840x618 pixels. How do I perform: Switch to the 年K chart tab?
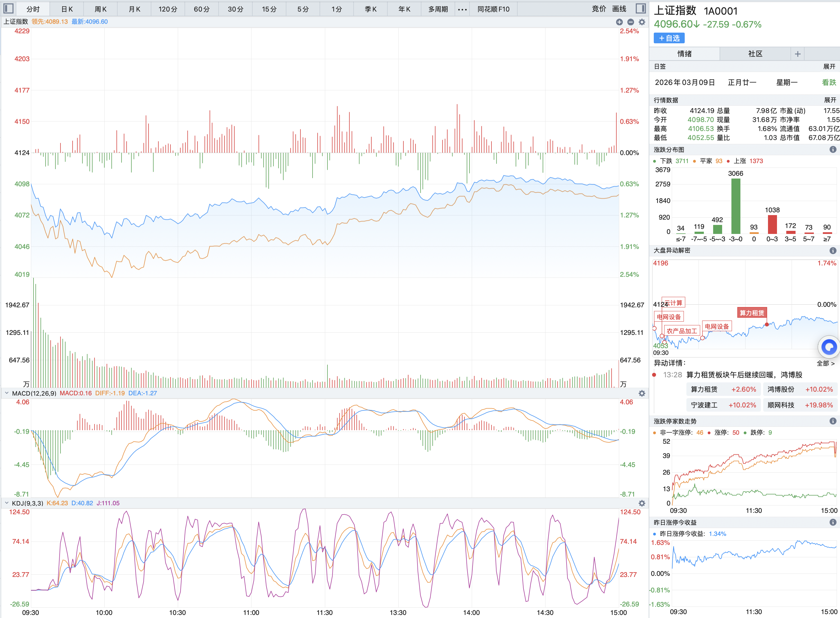pos(404,9)
